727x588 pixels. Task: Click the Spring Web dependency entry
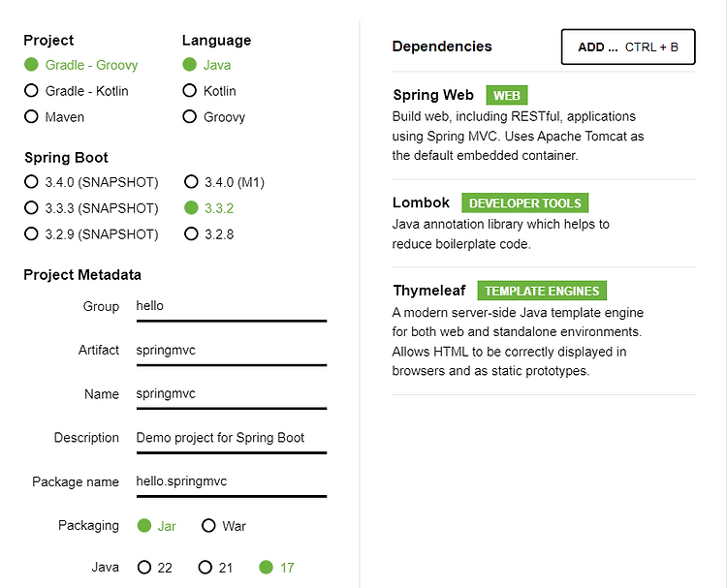point(433,95)
